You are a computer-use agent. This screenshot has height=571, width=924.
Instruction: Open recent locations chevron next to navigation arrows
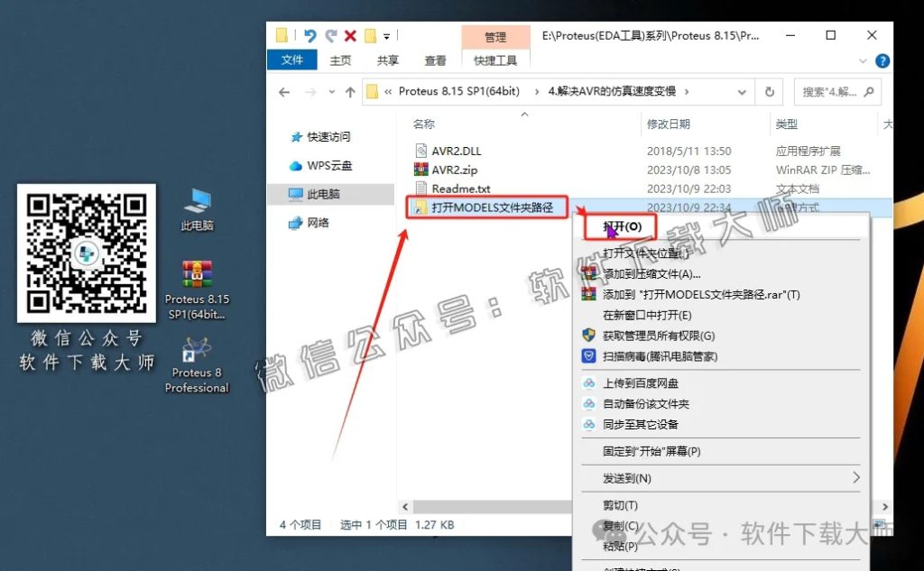(331, 90)
